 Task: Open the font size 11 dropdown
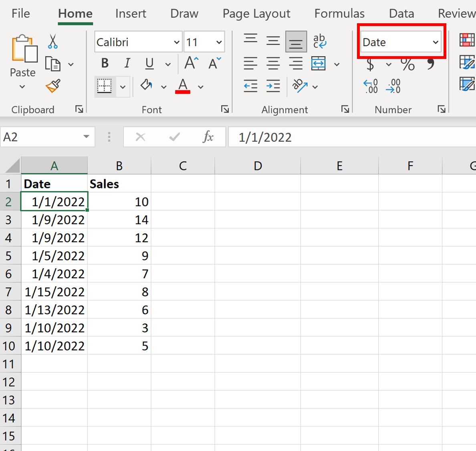coord(219,42)
